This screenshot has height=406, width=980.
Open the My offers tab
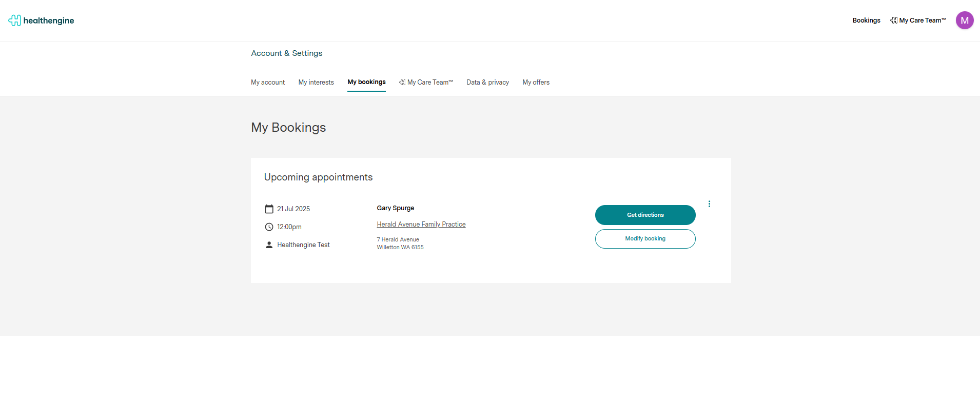pyautogui.click(x=536, y=83)
